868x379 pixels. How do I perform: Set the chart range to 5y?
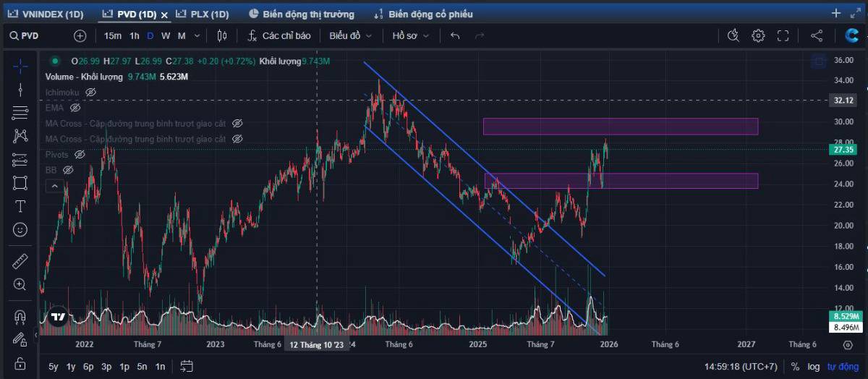[54, 367]
